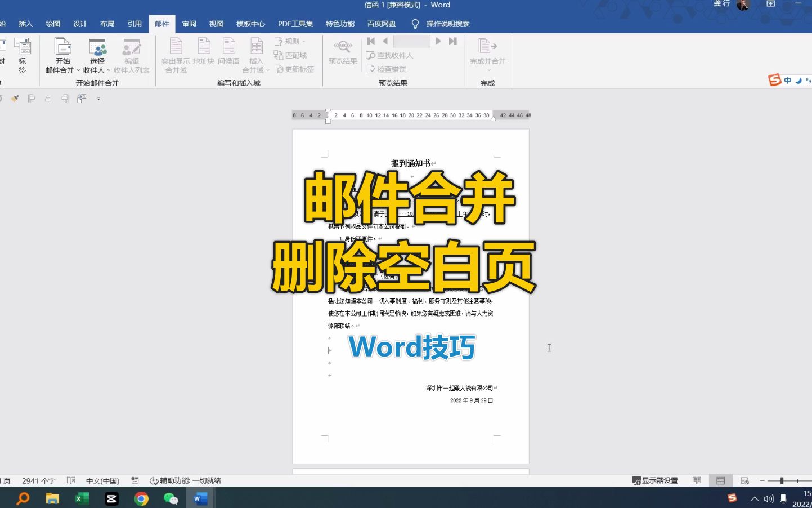The image size is (812, 508).
Task: Click 更新标签 (Update Labels)
Action: (x=294, y=69)
